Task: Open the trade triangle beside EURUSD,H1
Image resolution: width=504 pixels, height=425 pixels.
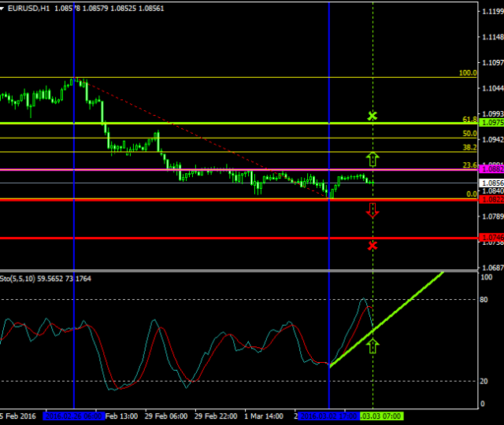Action: point(4,7)
